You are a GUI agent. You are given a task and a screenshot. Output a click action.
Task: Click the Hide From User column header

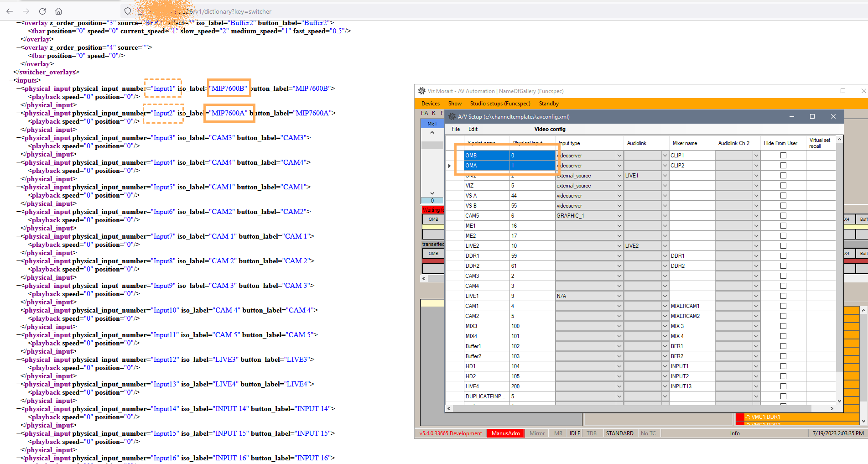tap(783, 143)
